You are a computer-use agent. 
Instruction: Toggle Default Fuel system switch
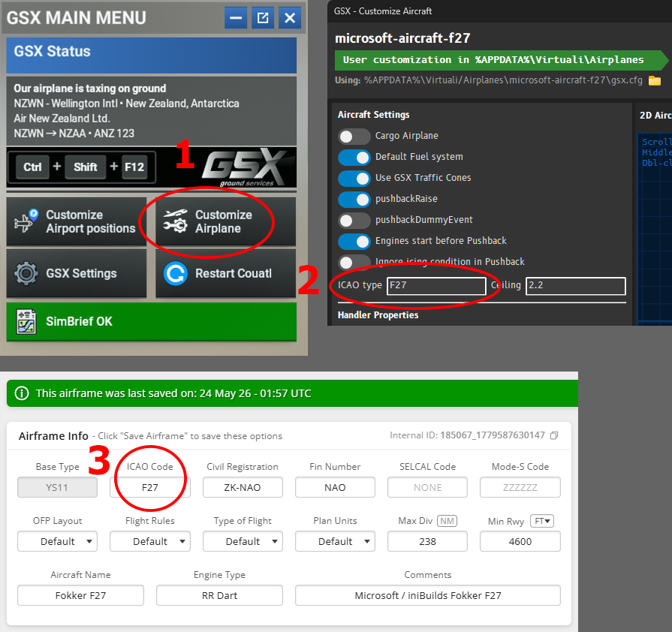pos(354,158)
